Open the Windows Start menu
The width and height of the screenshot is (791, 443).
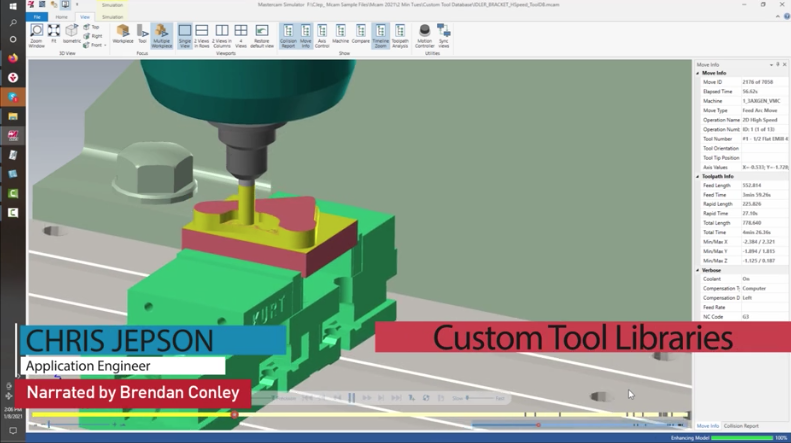(13, 6)
